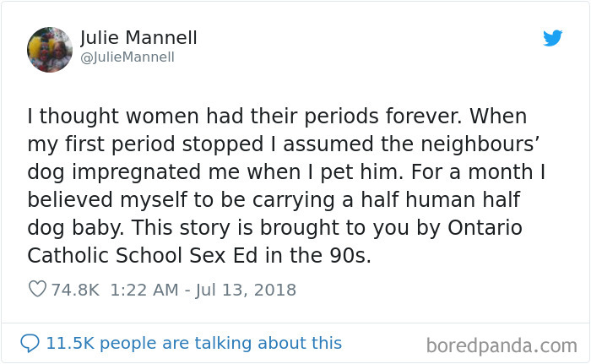Like the tweet with heart icon
The height and width of the screenshot is (364, 591).
tap(37, 290)
